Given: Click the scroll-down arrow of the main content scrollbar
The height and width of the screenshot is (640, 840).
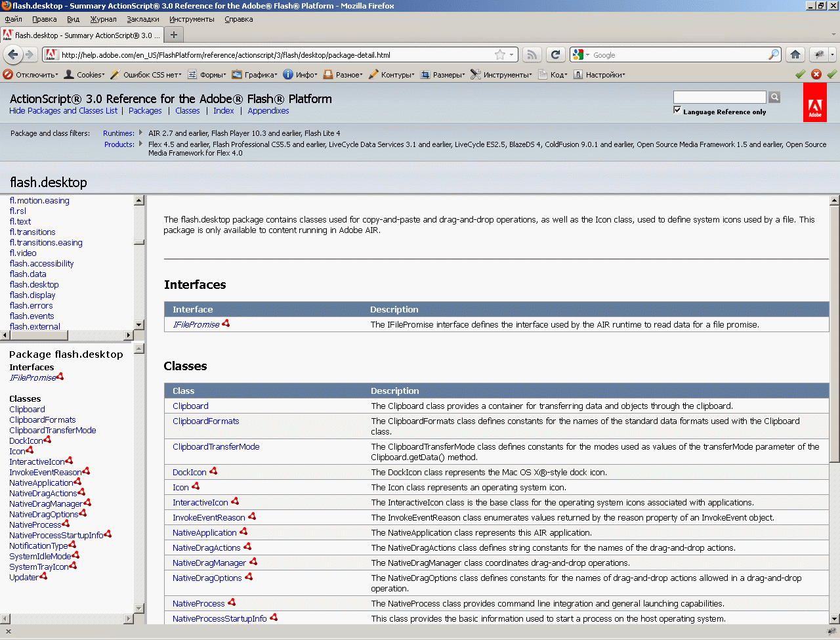Looking at the screenshot, I should pyautogui.click(x=835, y=618).
